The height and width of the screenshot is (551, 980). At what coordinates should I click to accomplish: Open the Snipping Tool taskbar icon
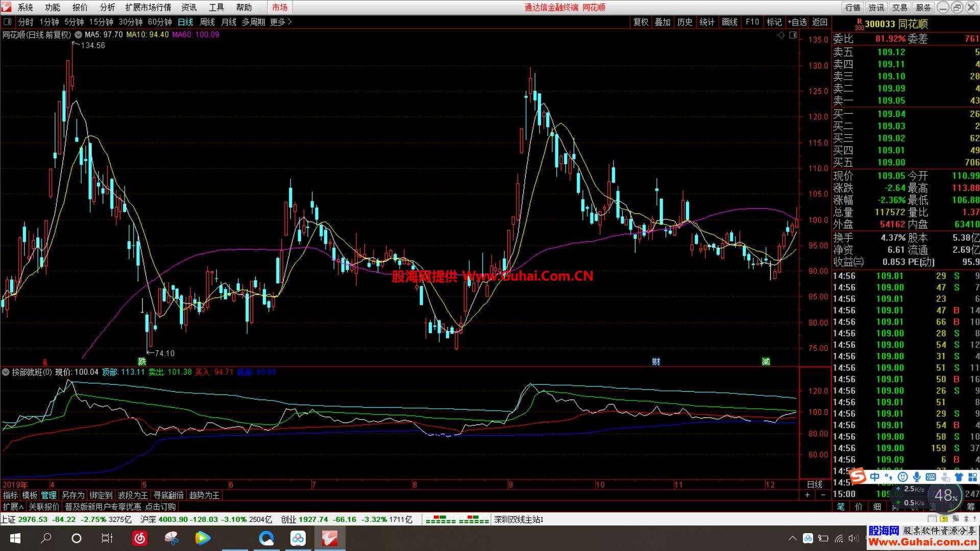click(171, 538)
